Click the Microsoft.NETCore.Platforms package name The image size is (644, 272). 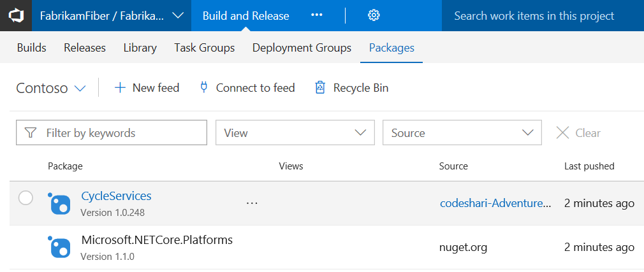(157, 240)
